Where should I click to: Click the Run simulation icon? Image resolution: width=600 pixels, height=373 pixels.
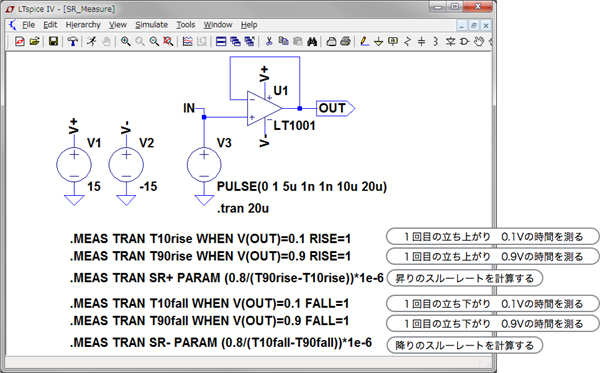[91, 41]
